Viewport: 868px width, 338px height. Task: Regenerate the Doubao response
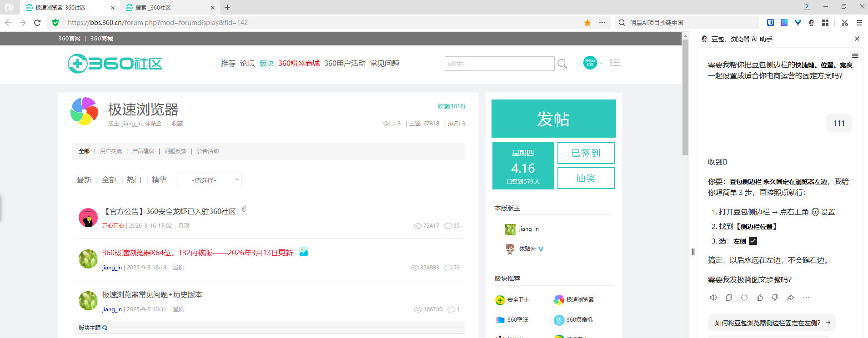(744, 298)
